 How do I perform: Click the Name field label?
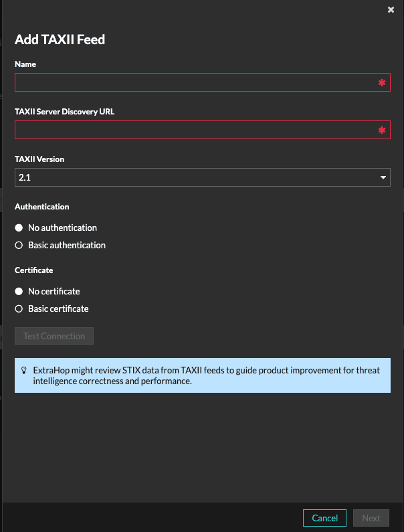25,64
